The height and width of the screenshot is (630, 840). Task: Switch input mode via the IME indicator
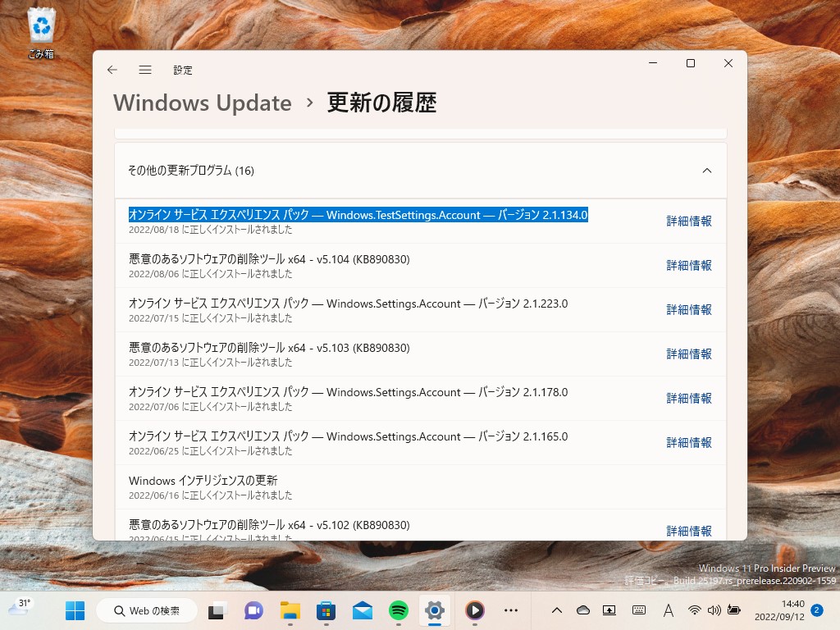pyautogui.click(x=668, y=610)
